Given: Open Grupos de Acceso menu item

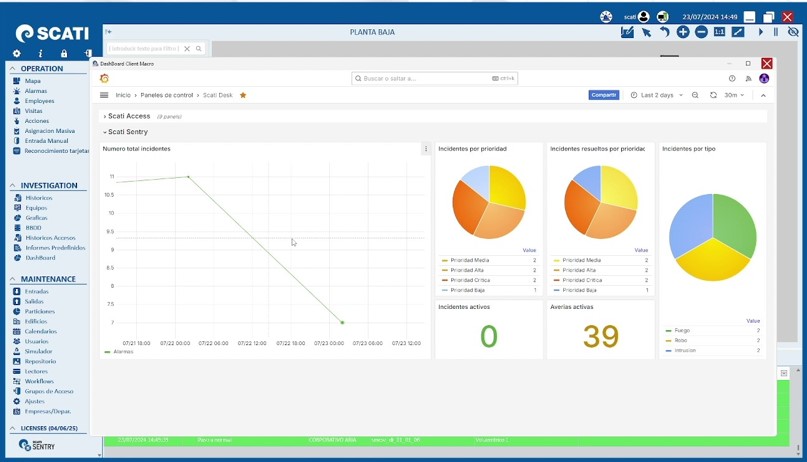Looking at the screenshot, I should [49, 391].
